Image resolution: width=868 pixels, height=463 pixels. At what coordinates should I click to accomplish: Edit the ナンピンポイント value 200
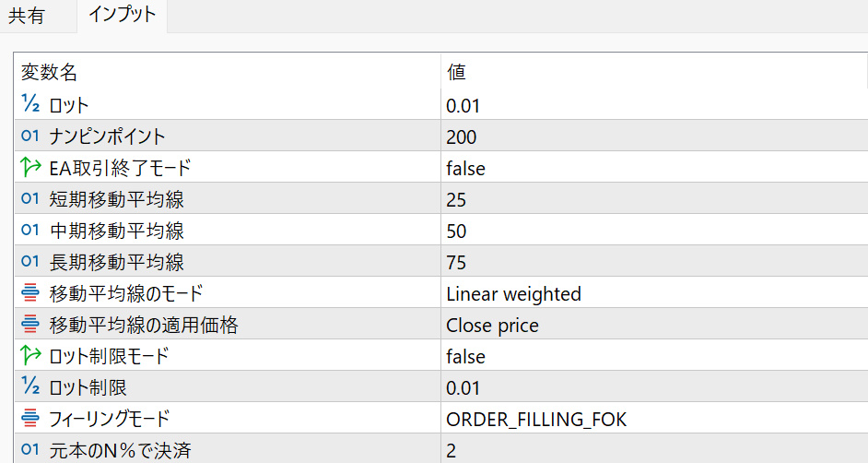tap(461, 137)
